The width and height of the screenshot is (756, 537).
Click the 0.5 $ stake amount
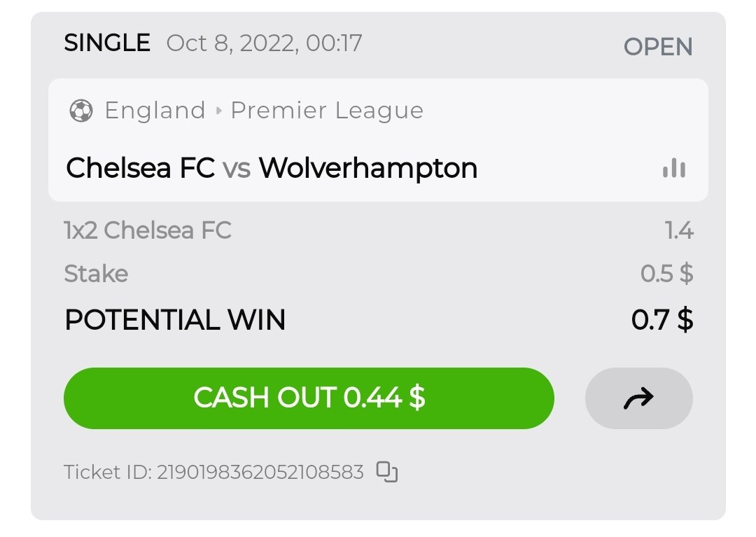666,274
